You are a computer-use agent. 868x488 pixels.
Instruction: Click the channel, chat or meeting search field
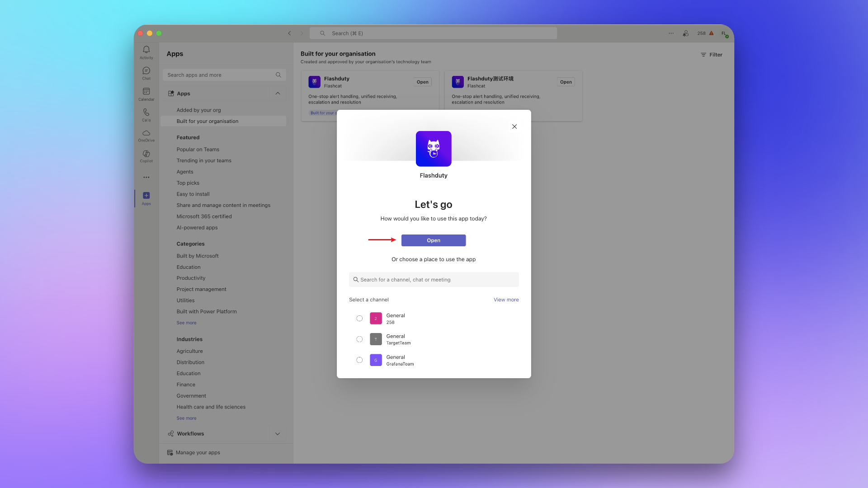click(434, 280)
